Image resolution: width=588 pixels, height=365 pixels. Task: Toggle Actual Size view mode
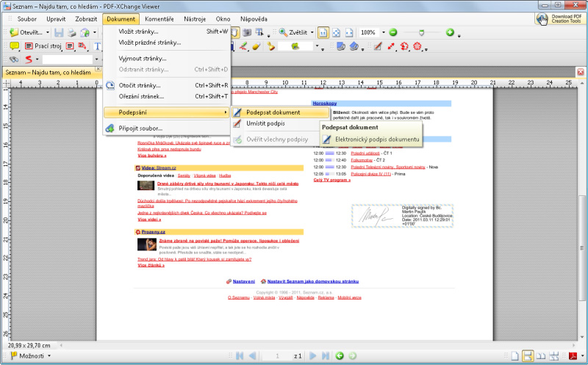(x=323, y=32)
